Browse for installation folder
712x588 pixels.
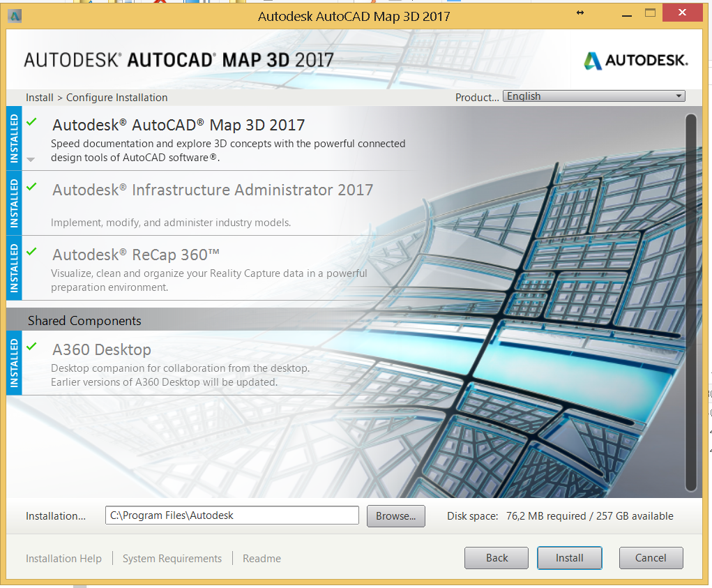[x=395, y=516]
